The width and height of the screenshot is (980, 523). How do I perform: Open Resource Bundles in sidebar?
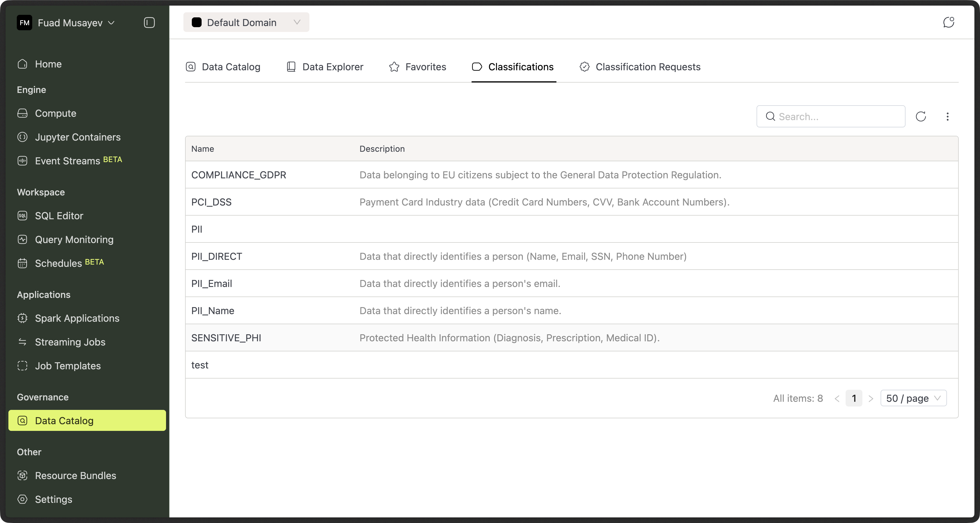coord(75,475)
